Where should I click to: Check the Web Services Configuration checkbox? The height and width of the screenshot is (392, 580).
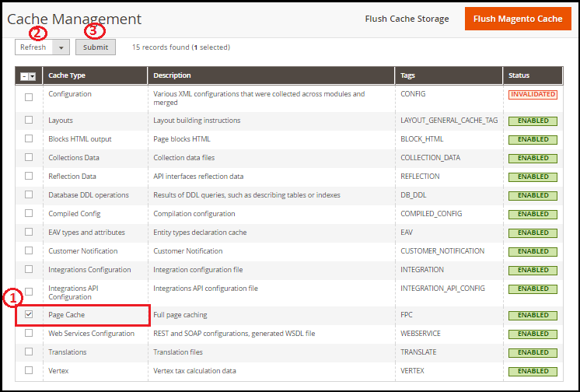point(29,333)
